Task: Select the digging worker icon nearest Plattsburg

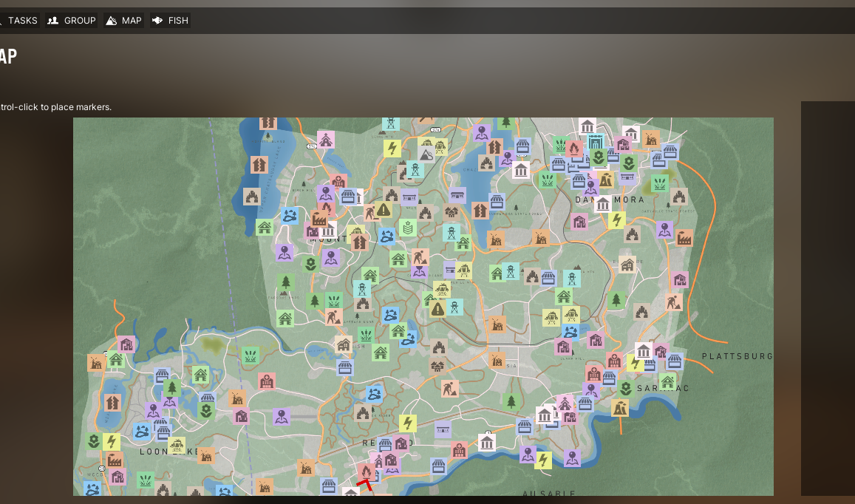Action: (673, 302)
